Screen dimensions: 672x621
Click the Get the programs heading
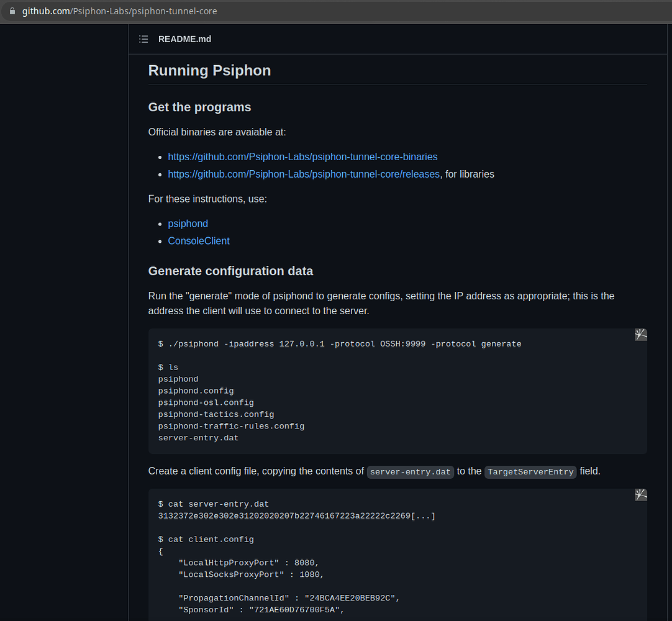(x=199, y=107)
